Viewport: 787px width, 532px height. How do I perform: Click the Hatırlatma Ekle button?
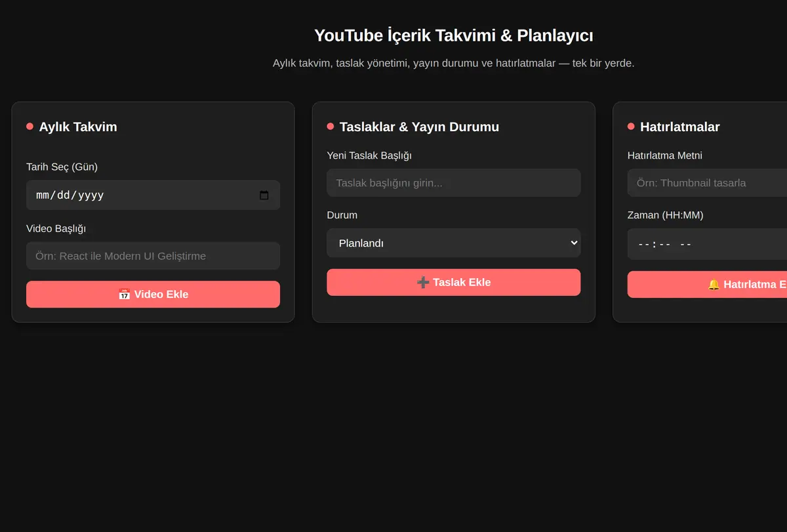point(707,285)
